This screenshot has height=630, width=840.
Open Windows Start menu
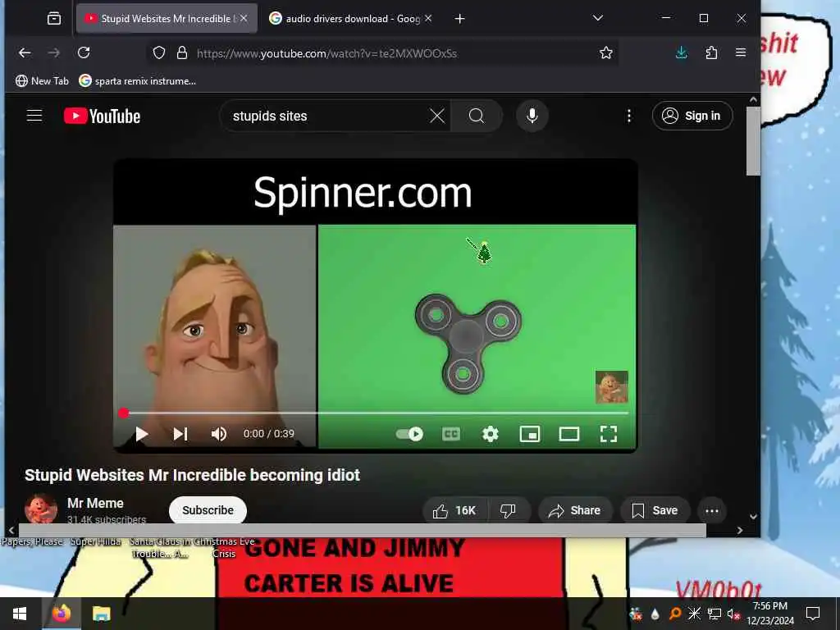[x=20, y=614]
